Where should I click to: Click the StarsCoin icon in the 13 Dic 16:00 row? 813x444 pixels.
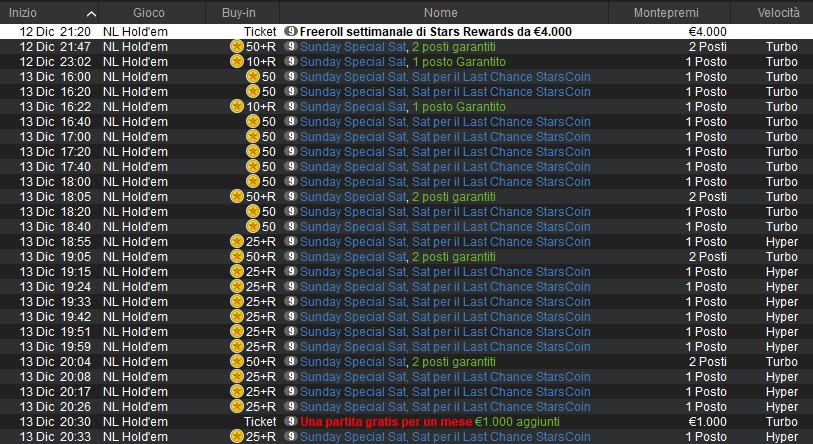pos(253,77)
